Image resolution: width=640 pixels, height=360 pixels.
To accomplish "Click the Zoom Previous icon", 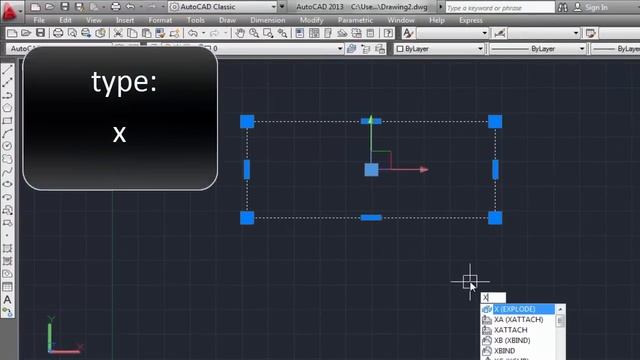I will click(x=282, y=33).
